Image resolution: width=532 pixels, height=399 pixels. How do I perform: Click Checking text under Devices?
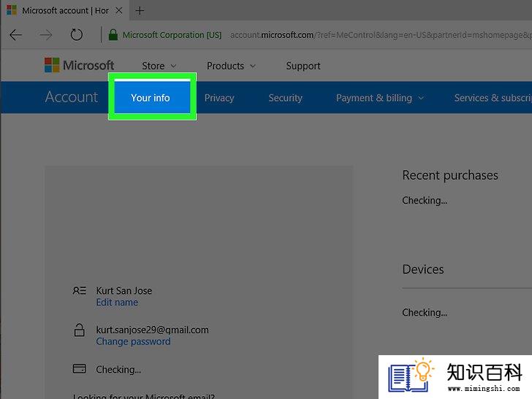(425, 313)
